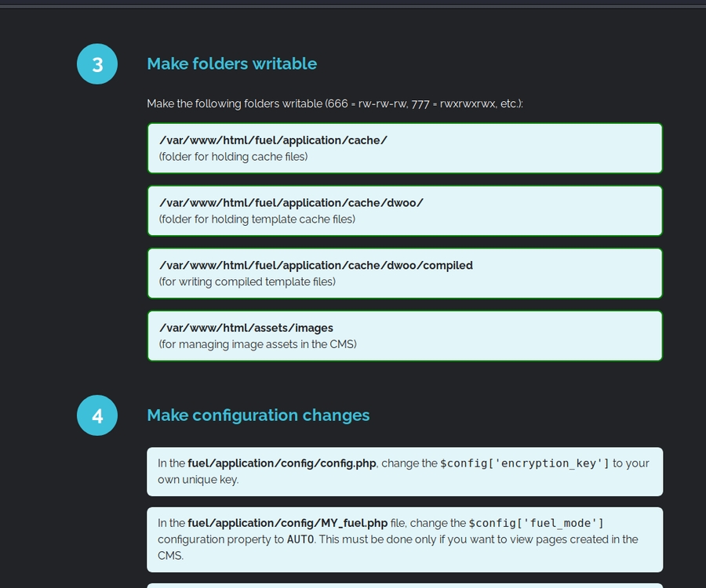The height and width of the screenshot is (588, 706).
Task: Click the $config['encryption_key'] code snippet
Action: click(525, 463)
